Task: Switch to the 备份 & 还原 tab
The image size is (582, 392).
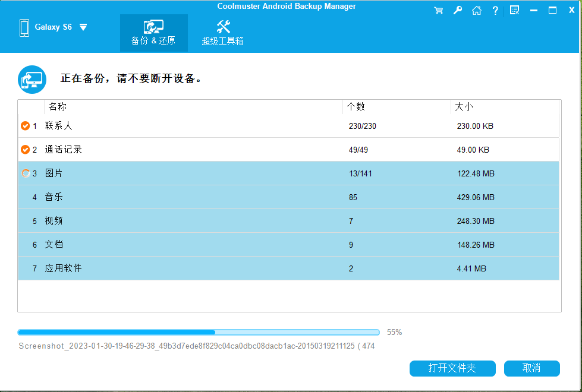Action: (153, 33)
